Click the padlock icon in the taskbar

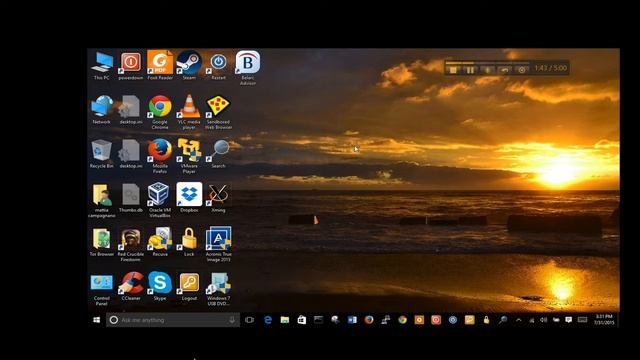[x=486, y=320]
